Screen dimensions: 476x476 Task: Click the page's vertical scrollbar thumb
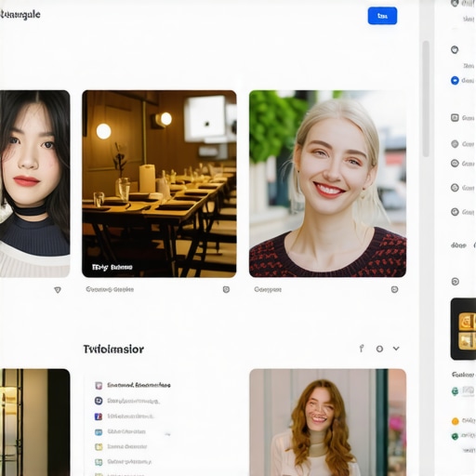coord(426,99)
